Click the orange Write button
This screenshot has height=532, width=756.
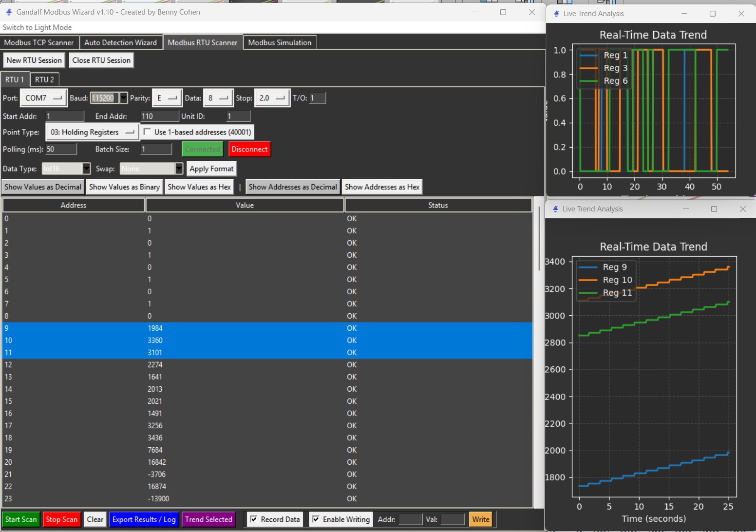click(480, 520)
